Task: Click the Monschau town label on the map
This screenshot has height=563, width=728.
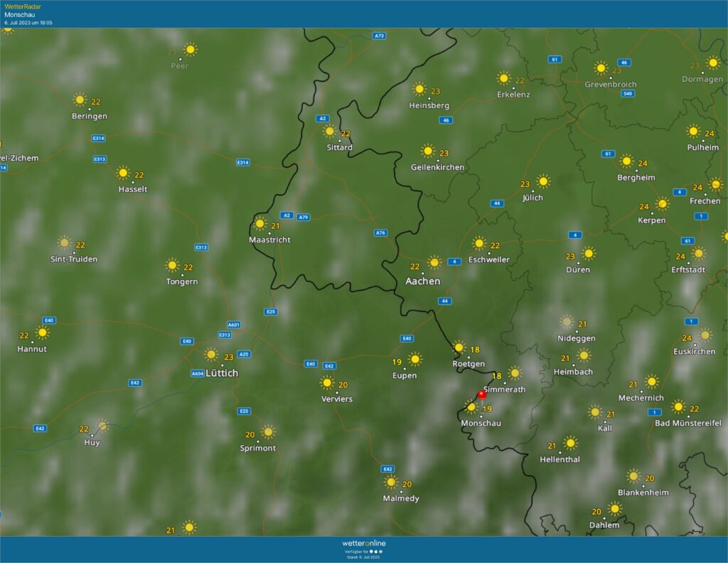Action: click(481, 423)
